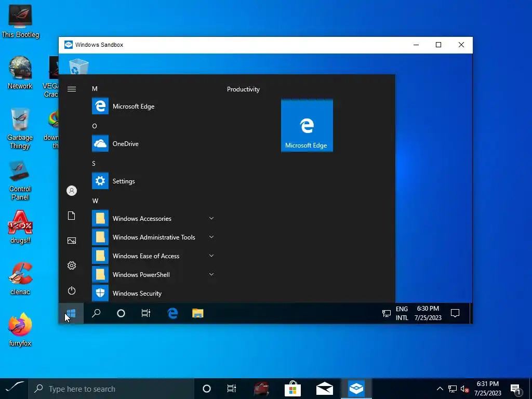The image size is (532, 399).
Task: Expand the Windows Accessories folder
Action: tap(153, 218)
